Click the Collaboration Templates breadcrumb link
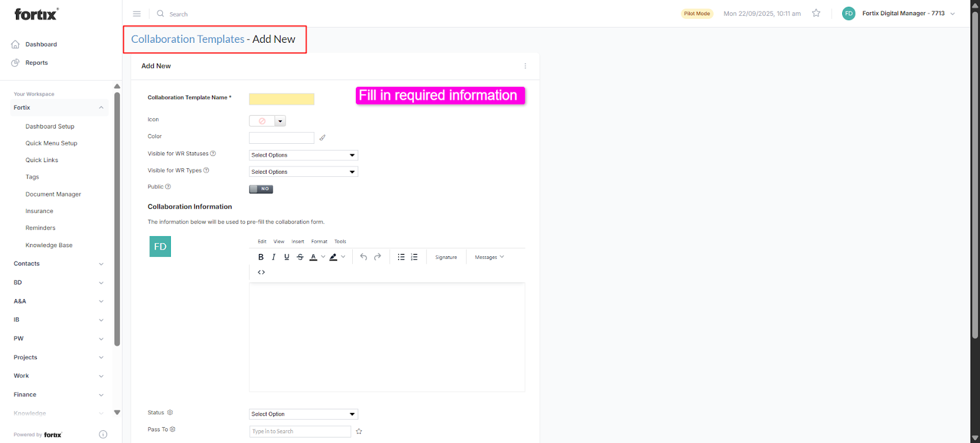 tap(187, 39)
